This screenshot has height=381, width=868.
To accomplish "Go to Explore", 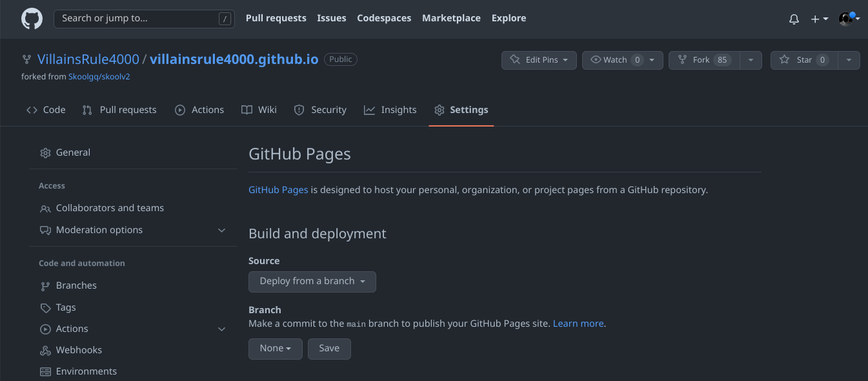I will [x=509, y=18].
